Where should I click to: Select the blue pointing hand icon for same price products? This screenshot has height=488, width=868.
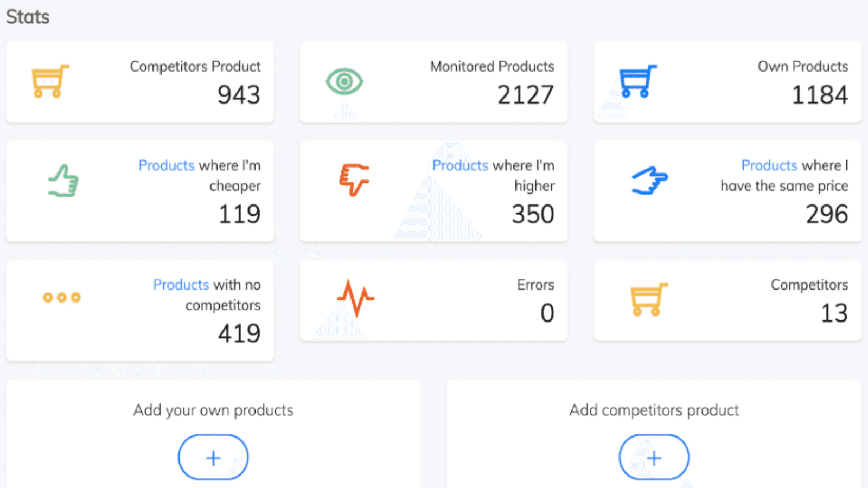point(650,181)
